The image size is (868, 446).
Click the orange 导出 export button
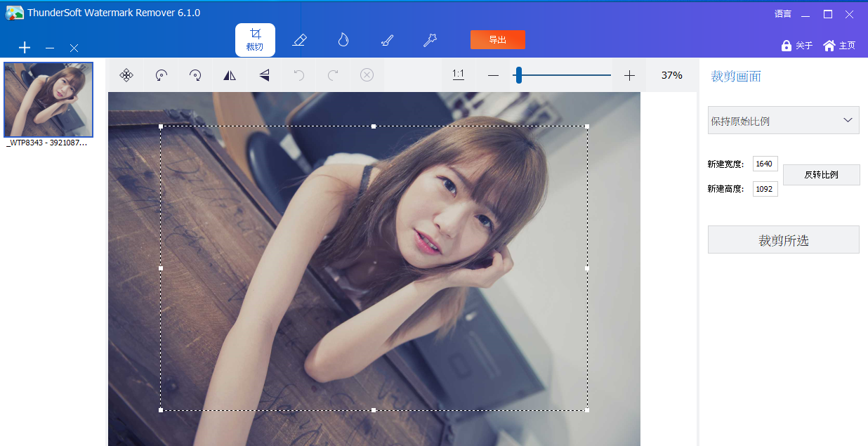498,40
